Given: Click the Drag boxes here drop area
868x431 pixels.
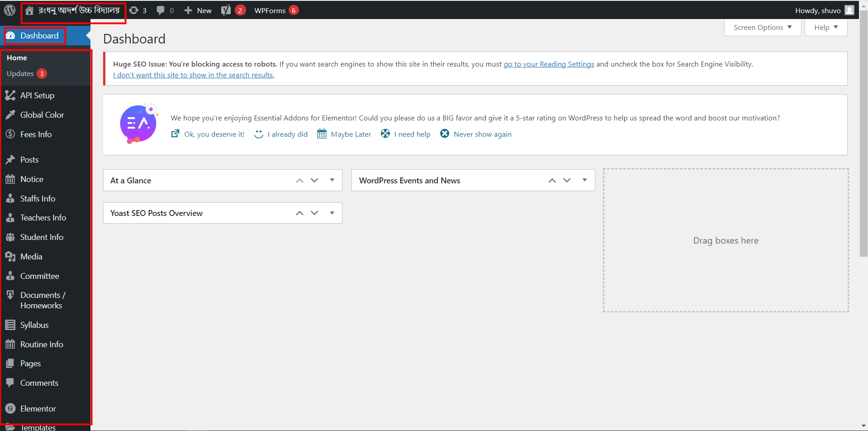Looking at the screenshot, I should point(726,240).
